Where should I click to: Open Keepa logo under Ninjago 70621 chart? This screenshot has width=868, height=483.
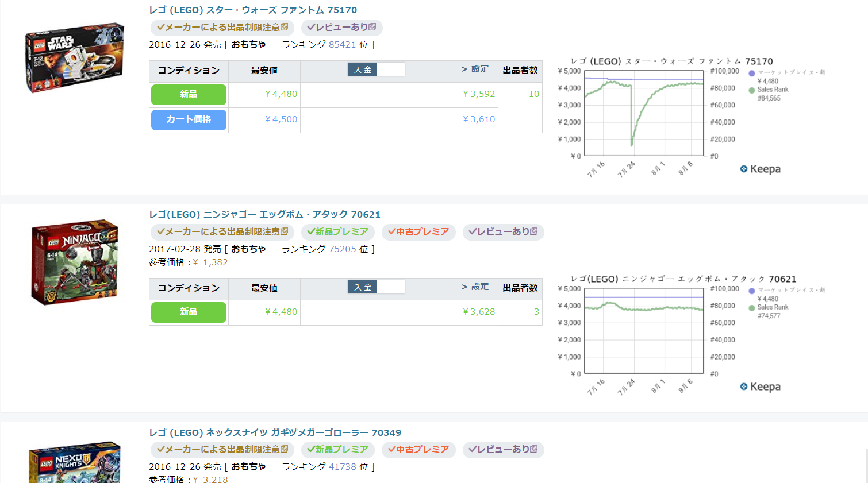click(x=760, y=387)
